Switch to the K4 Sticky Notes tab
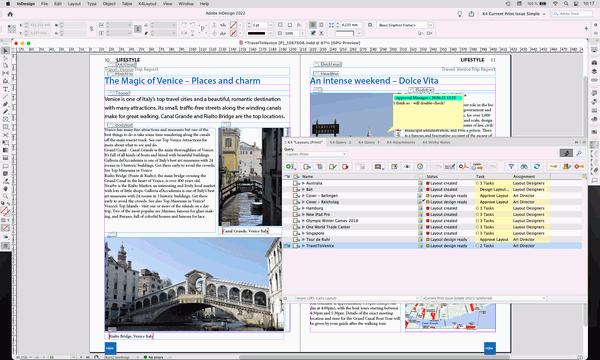Screen dimensions: 600x360 436,142
